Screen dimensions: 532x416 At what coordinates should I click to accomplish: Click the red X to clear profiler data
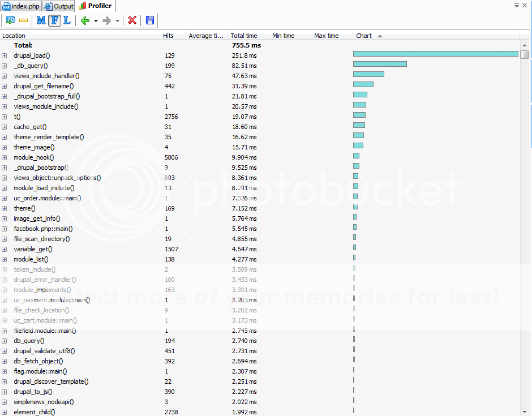point(132,20)
